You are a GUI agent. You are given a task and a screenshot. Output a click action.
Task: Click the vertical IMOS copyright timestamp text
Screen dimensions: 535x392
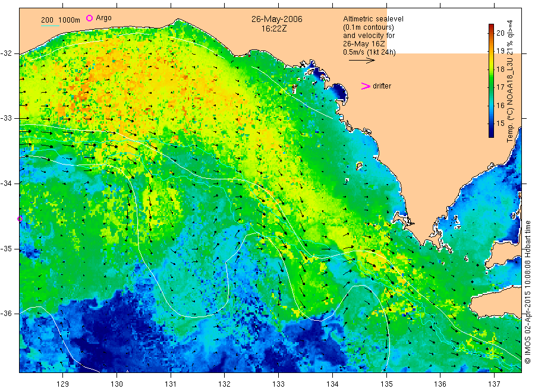[528, 292]
